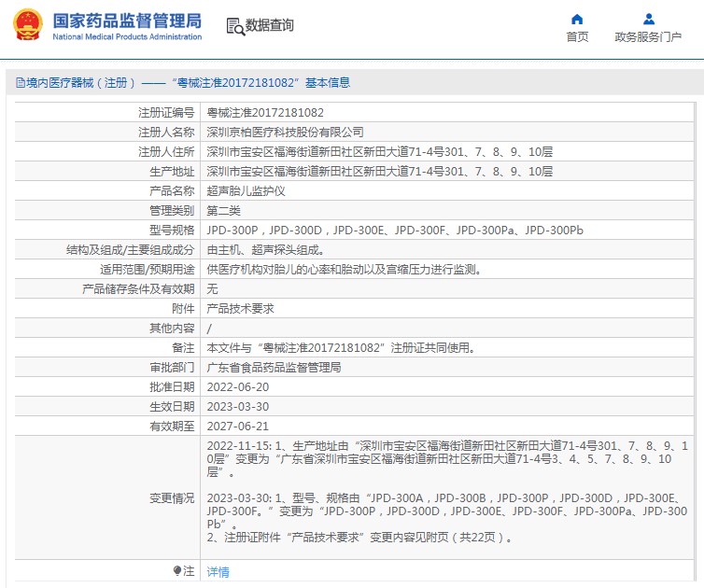704x588 pixels.
Task: Go to 首页 text label
Action: coord(577,37)
